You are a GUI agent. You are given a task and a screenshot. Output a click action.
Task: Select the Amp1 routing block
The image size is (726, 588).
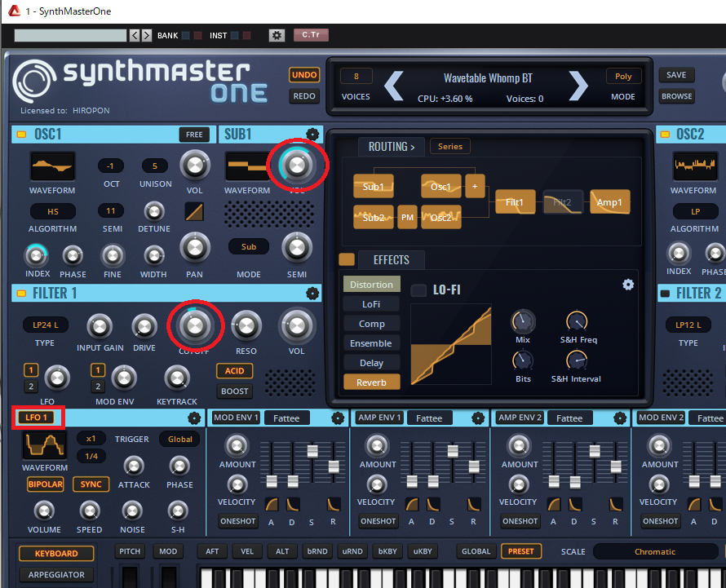(610, 202)
